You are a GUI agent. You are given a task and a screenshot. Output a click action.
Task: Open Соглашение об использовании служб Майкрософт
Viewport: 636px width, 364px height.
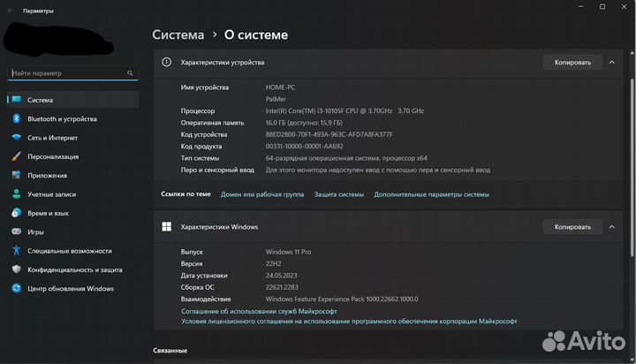pyautogui.click(x=259, y=311)
